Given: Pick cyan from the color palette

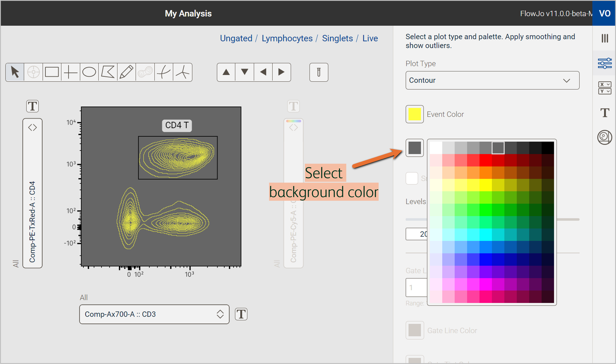Looking at the screenshot, I should pyautogui.click(x=486, y=235).
